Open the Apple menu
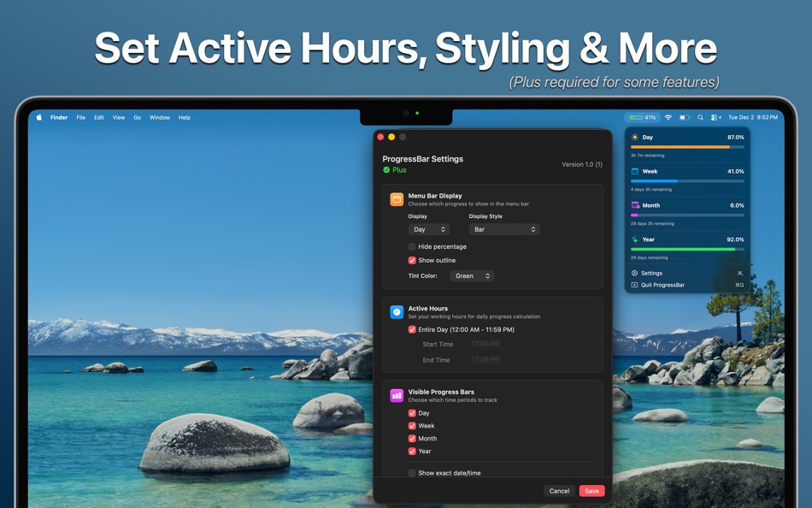Image resolution: width=812 pixels, height=508 pixels. pos(38,117)
